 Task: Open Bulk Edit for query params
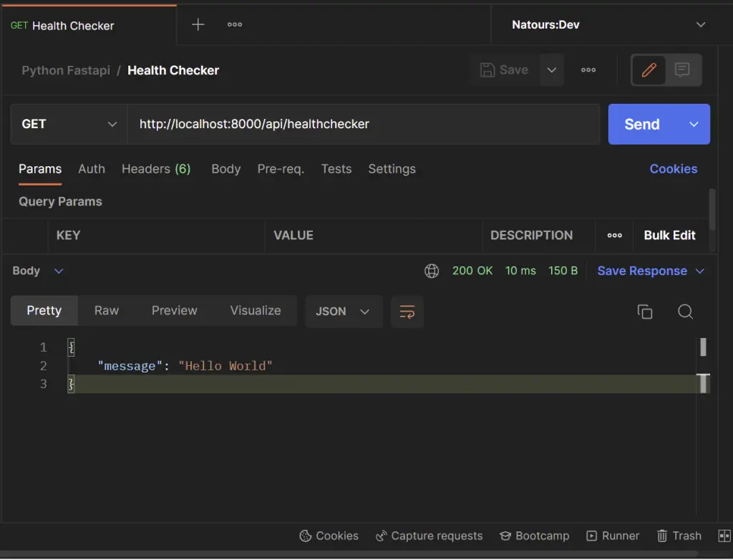tap(669, 235)
